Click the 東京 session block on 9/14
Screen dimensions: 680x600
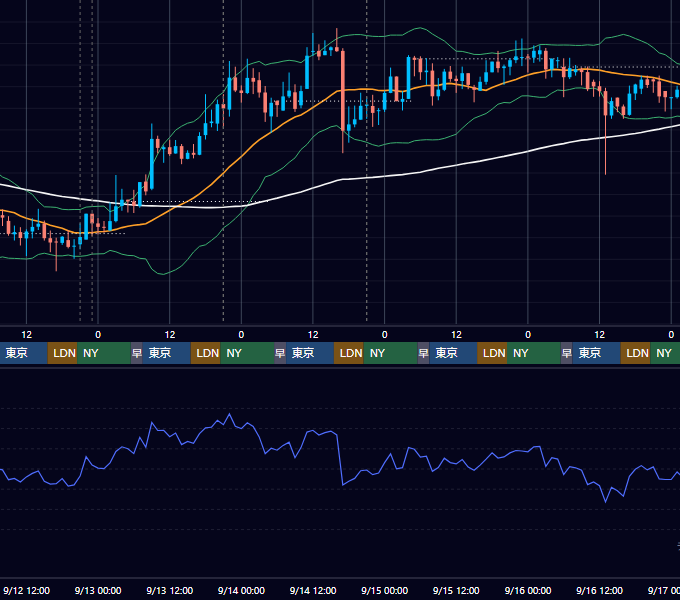310,353
